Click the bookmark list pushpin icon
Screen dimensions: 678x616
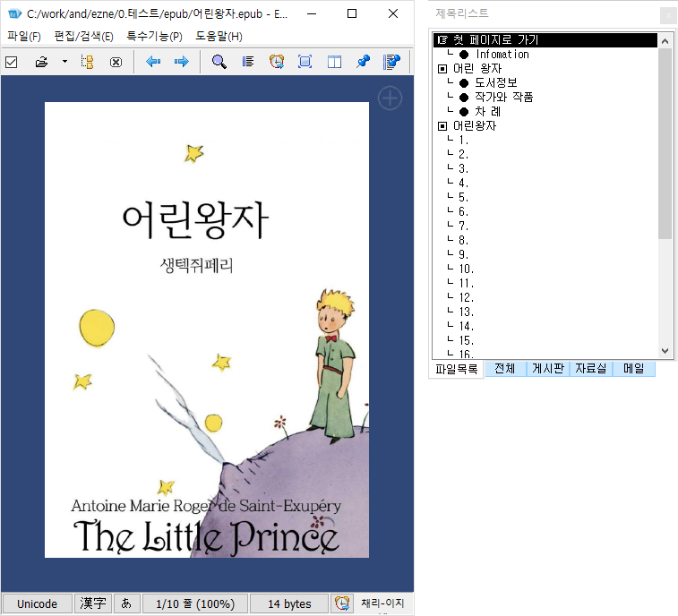[x=391, y=62]
